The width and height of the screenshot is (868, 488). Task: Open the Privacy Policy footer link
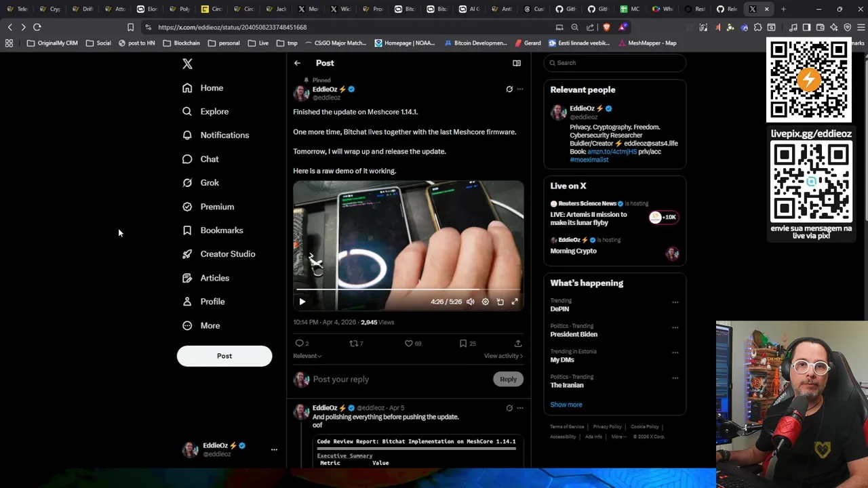[x=607, y=427]
